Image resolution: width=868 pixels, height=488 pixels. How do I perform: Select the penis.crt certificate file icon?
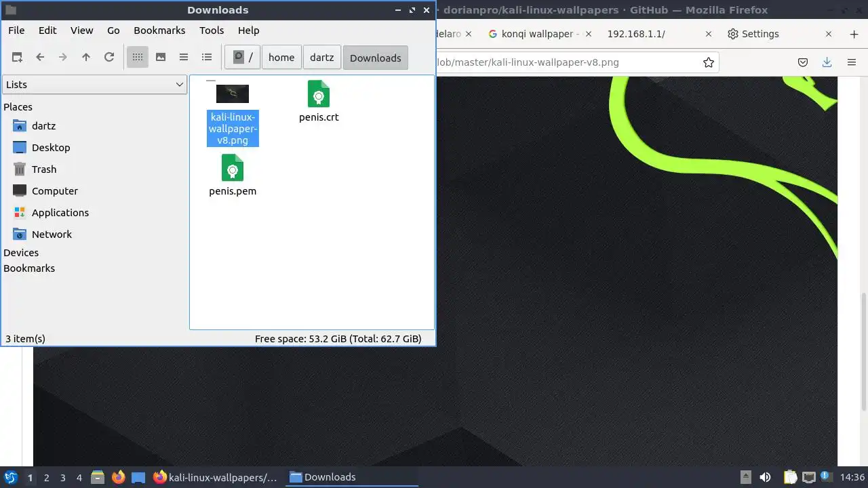pyautogui.click(x=319, y=94)
